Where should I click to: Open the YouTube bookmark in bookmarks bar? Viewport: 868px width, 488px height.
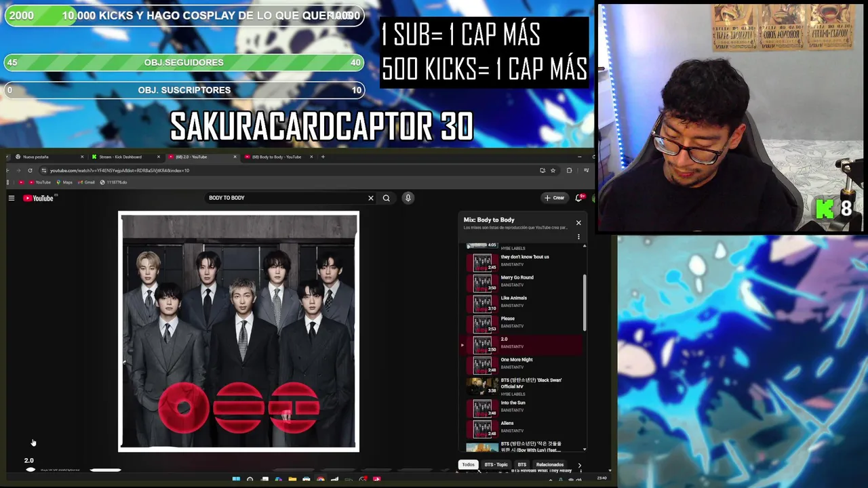point(40,182)
